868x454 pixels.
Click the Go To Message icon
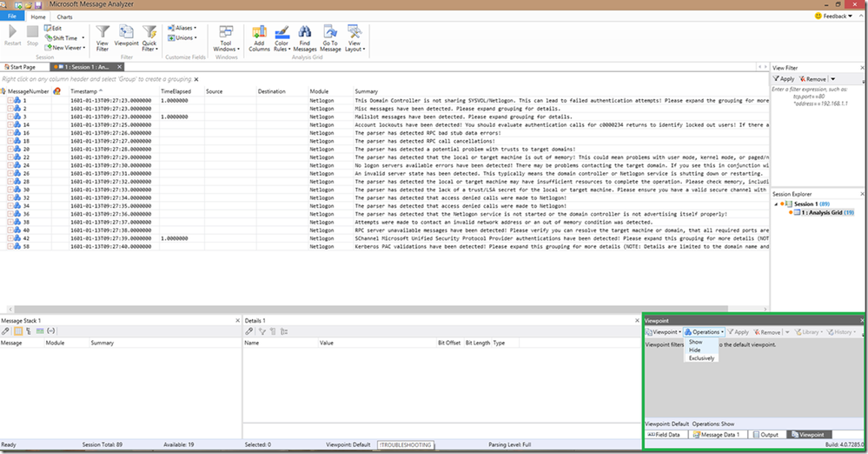(330, 37)
